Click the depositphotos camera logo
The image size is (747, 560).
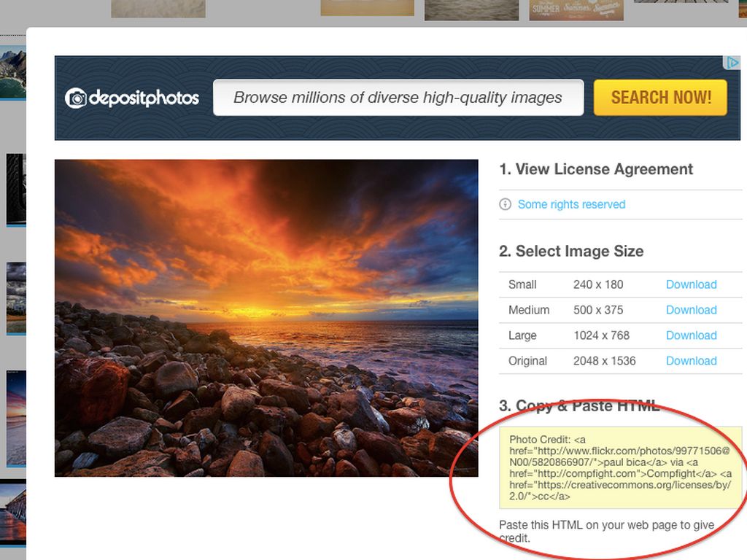[x=76, y=98]
